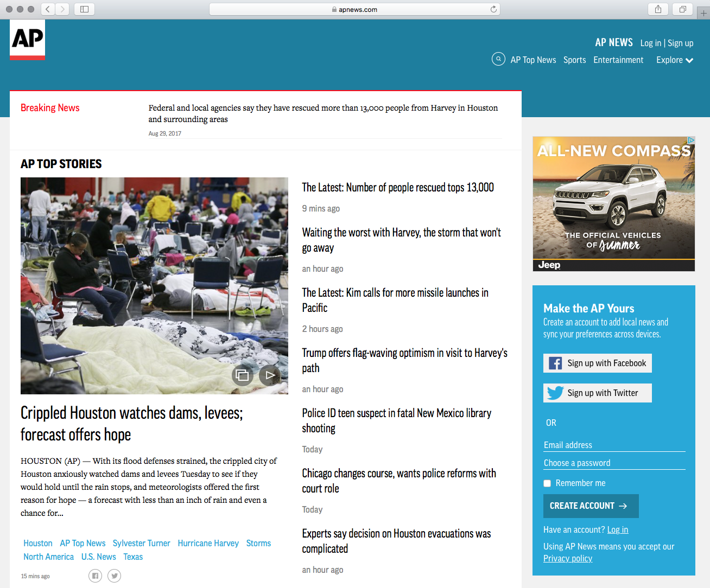Open the 'Hurricane Harvey' topic tag
Image resolution: width=710 pixels, height=588 pixels.
pyautogui.click(x=208, y=544)
